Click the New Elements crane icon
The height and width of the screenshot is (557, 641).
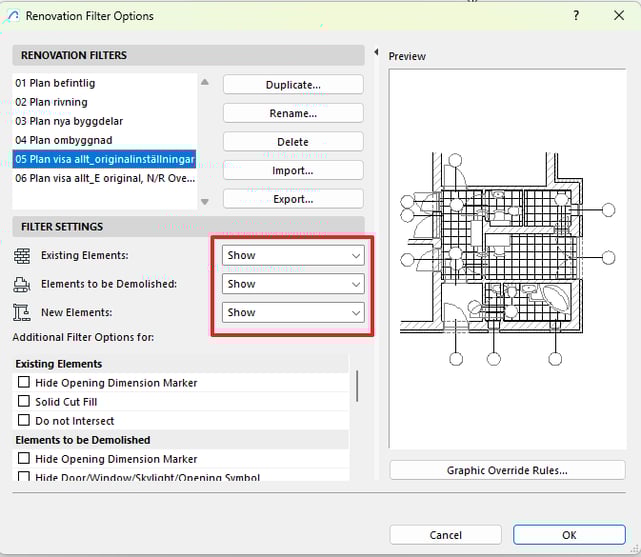22,313
